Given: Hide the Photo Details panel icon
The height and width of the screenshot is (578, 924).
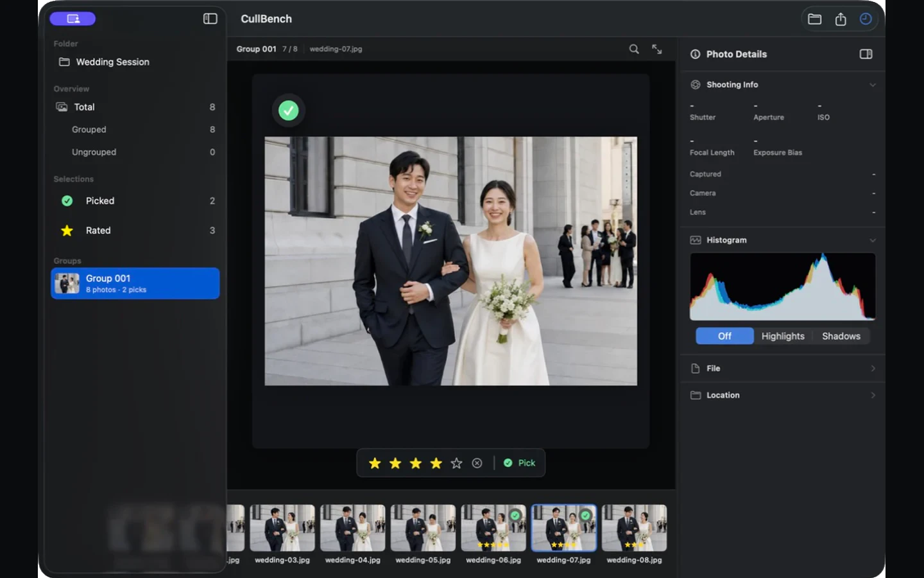Looking at the screenshot, I should pos(866,54).
